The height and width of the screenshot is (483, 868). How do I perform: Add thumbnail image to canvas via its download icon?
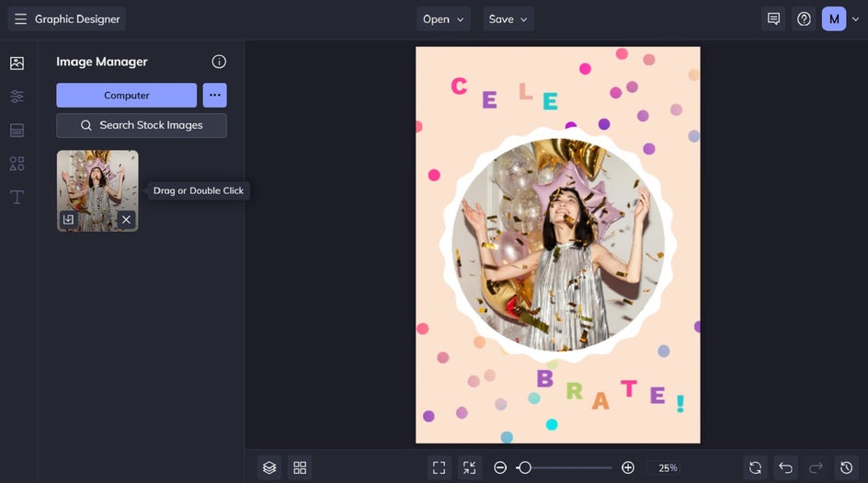click(68, 219)
